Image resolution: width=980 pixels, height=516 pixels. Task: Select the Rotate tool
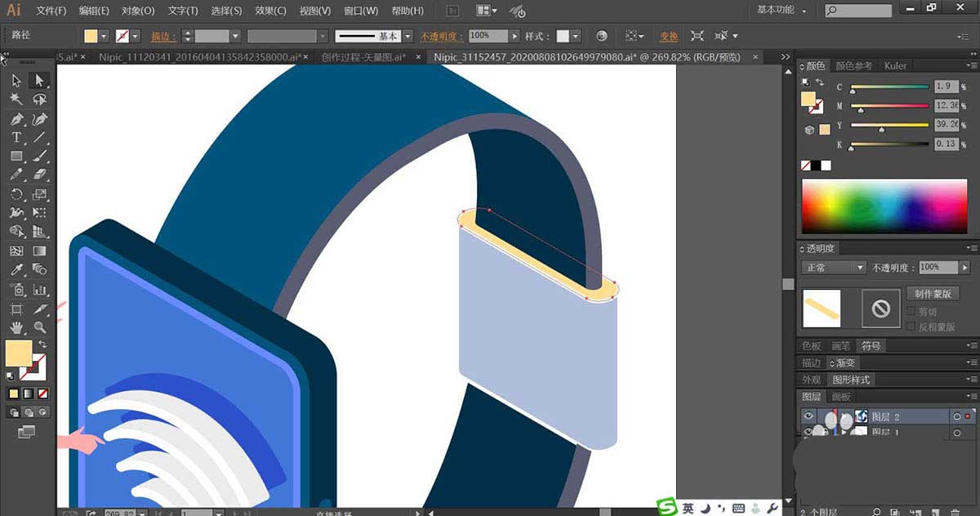16,194
